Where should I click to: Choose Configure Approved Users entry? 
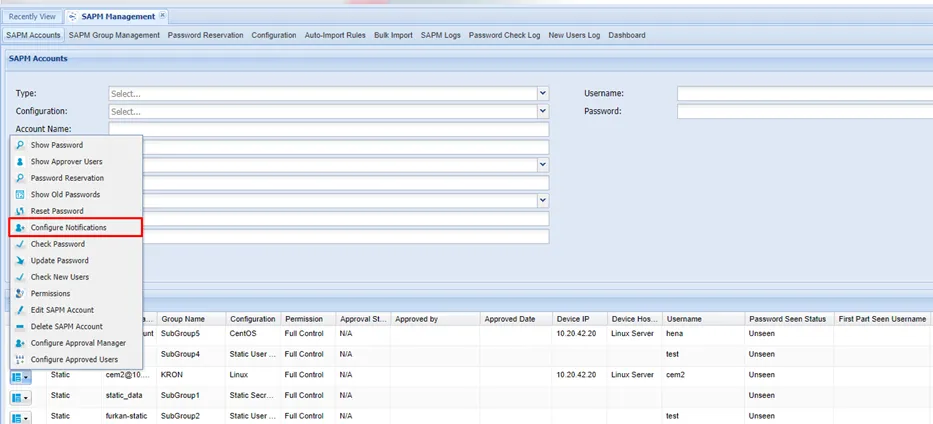(76, 359)
